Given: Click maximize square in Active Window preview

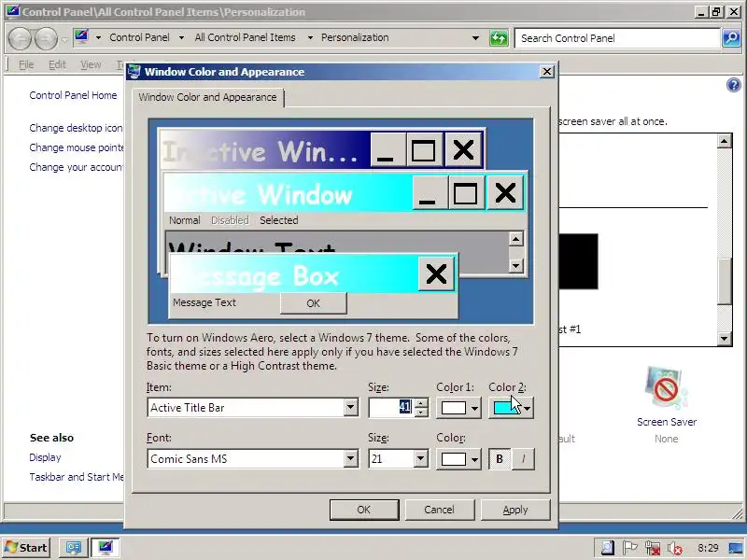Looking at the screenshot, I should (465, 193).
